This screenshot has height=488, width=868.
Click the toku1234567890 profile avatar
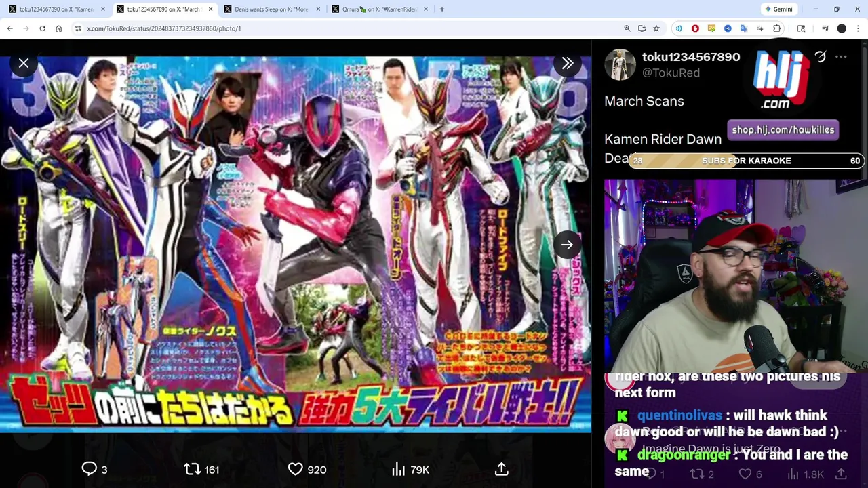pyautogui.click(x=620, y=65)
